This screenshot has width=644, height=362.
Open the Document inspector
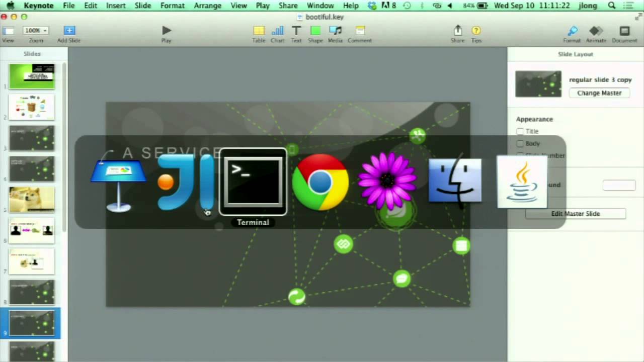[624, 31]
